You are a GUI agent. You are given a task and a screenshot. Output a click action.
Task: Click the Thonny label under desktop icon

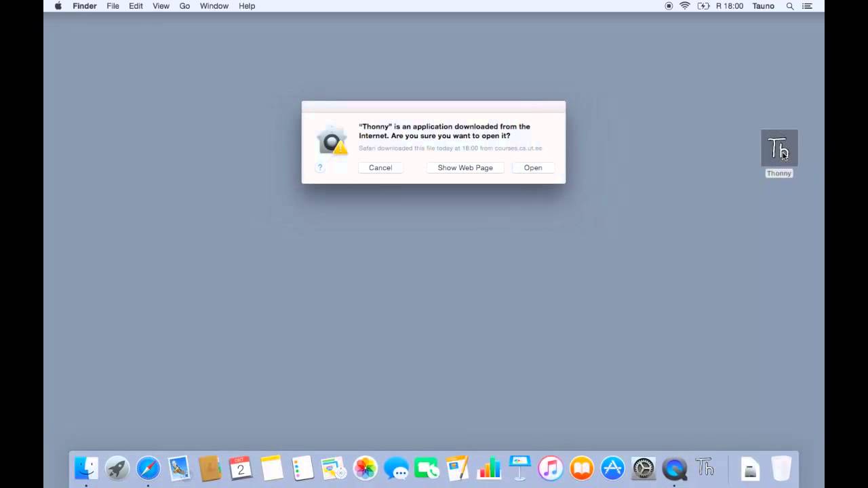point(779,174)
